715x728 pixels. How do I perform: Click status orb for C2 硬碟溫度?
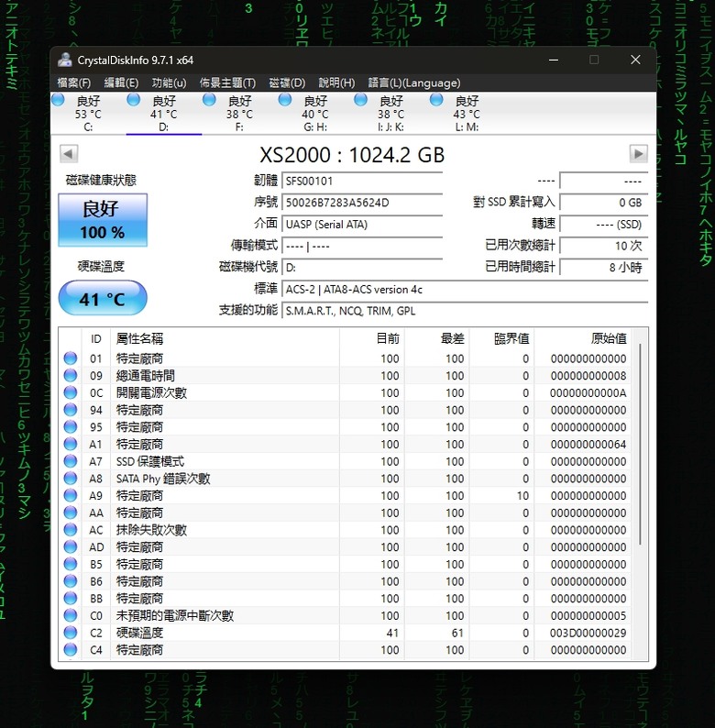tap(71, 633)
